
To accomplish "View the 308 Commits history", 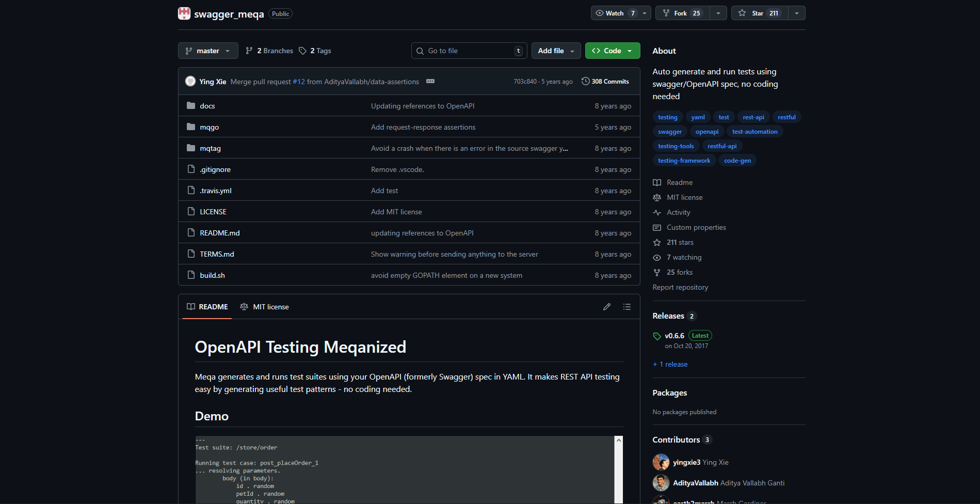I will pos(605,81).
